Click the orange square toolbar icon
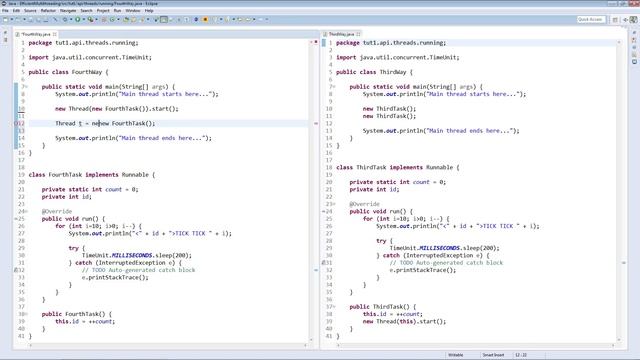 point(205,20)
